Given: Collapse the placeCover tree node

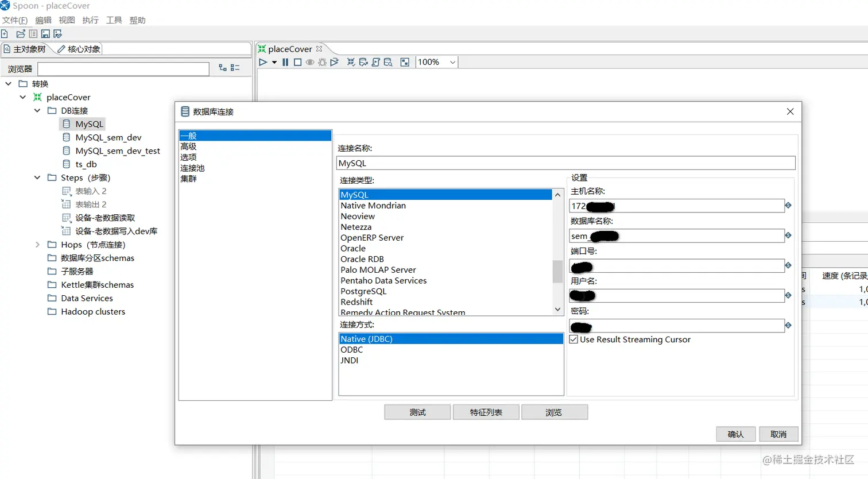Looking at the screenshot, I should coord(23,97).
